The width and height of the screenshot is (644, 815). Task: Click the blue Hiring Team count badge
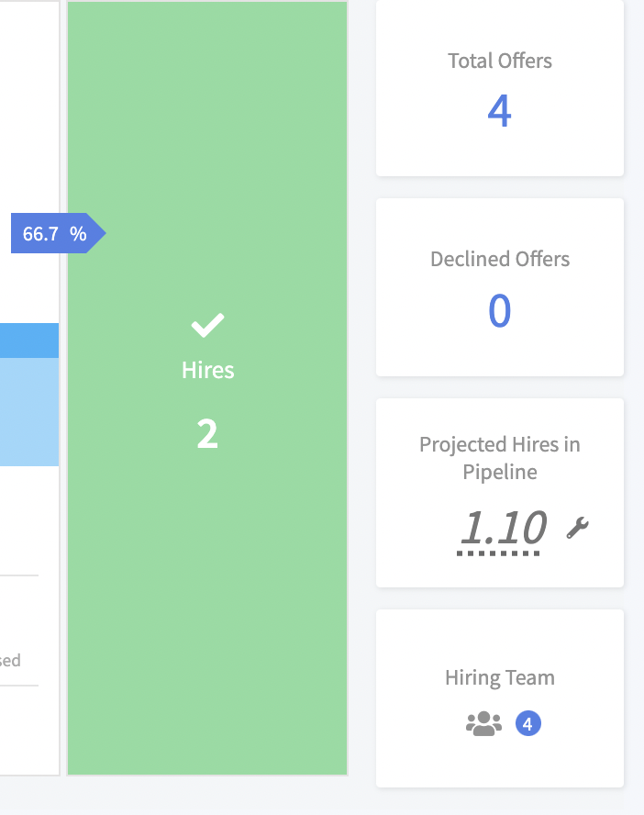coord(527,724)
